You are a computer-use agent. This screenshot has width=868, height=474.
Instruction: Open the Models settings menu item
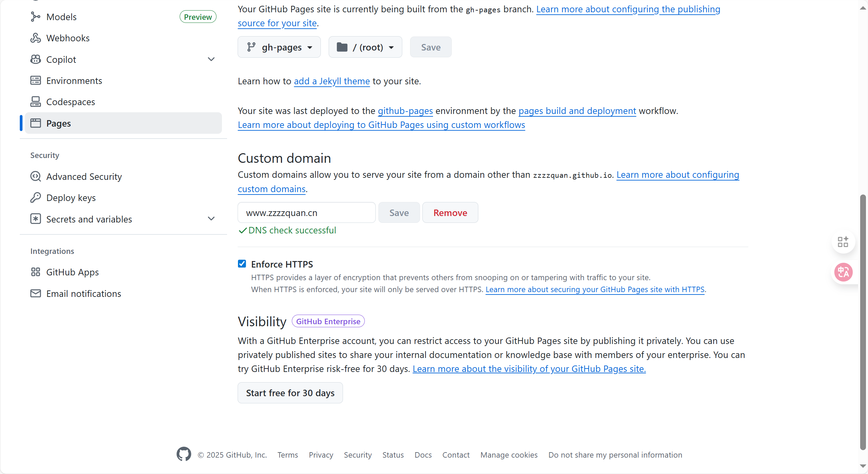61,17
